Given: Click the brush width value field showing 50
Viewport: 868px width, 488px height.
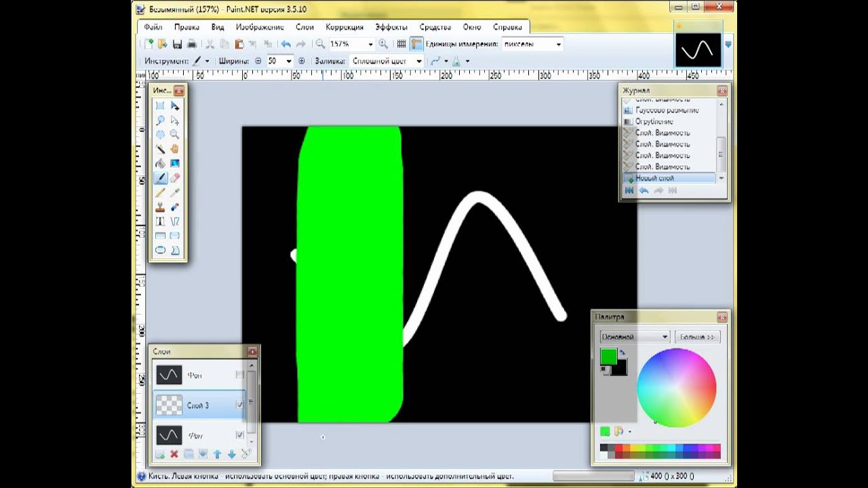Looking at the screenshot, I should pos(274,61).
